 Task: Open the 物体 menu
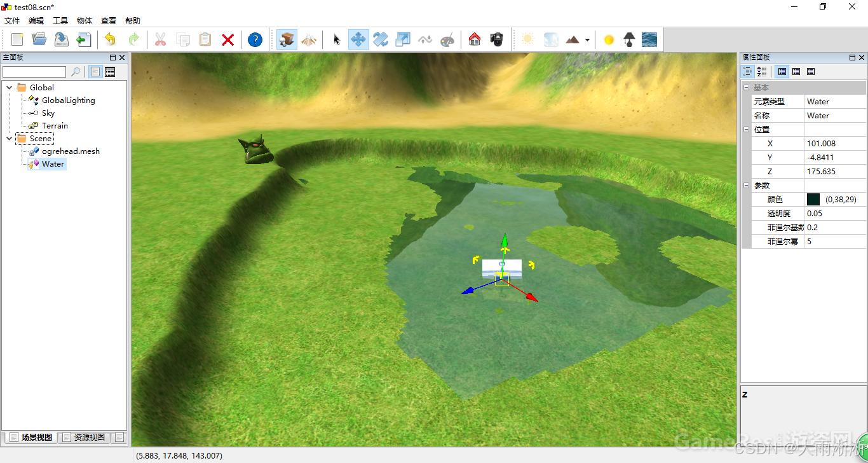coord(85,21)
